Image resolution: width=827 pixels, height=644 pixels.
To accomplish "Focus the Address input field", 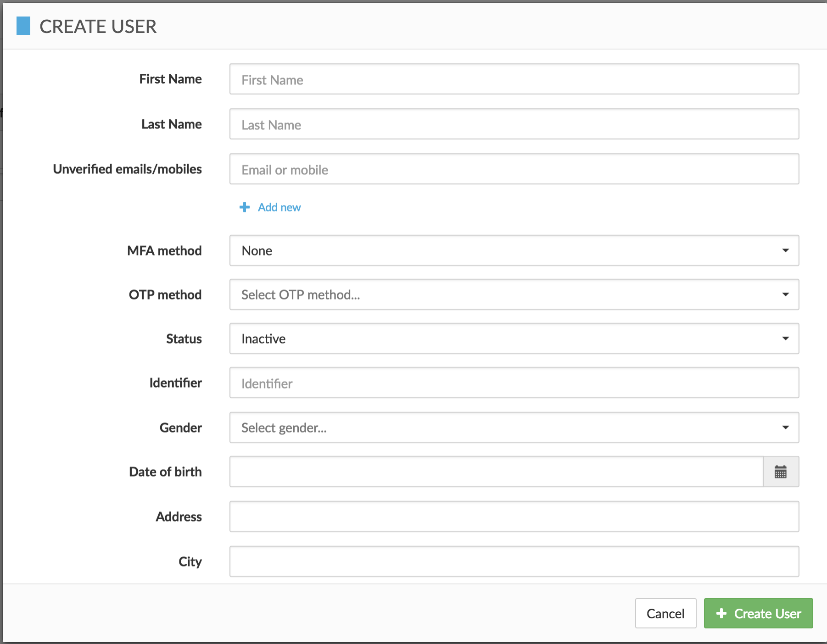I will pyautogui.click(x=514, y=516).
